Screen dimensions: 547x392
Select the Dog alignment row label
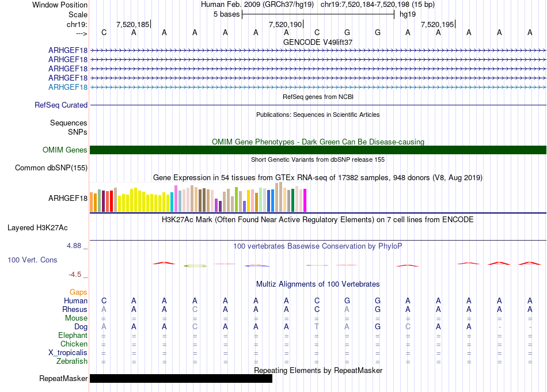click(x=81, y=327)
